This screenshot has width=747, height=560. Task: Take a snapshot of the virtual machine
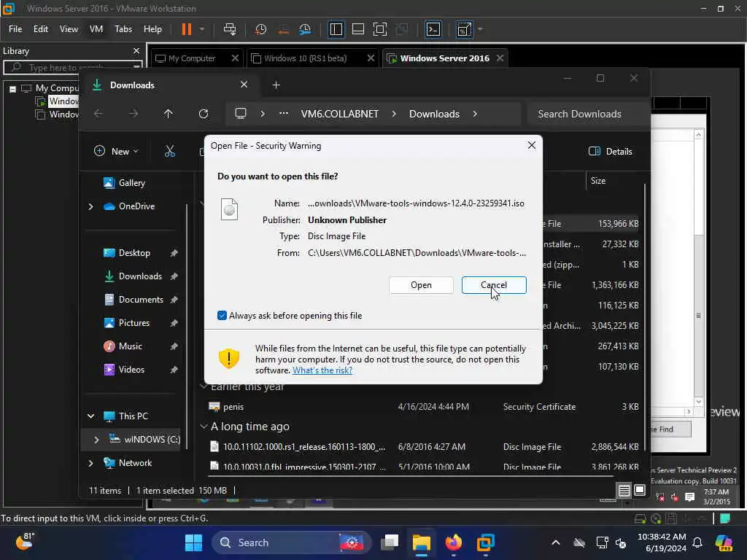click(260, 29)
